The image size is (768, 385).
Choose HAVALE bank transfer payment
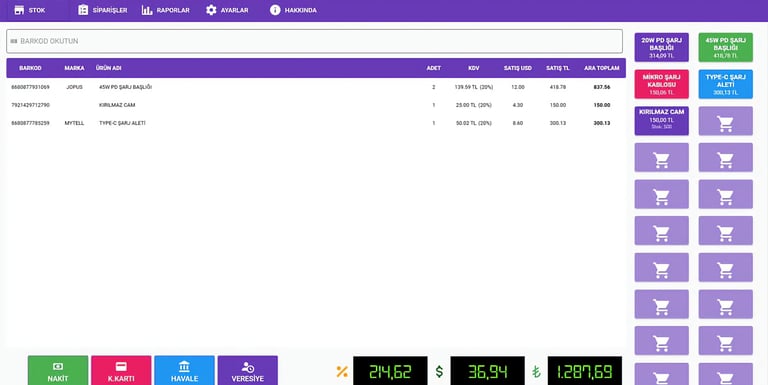pos(184,370)
